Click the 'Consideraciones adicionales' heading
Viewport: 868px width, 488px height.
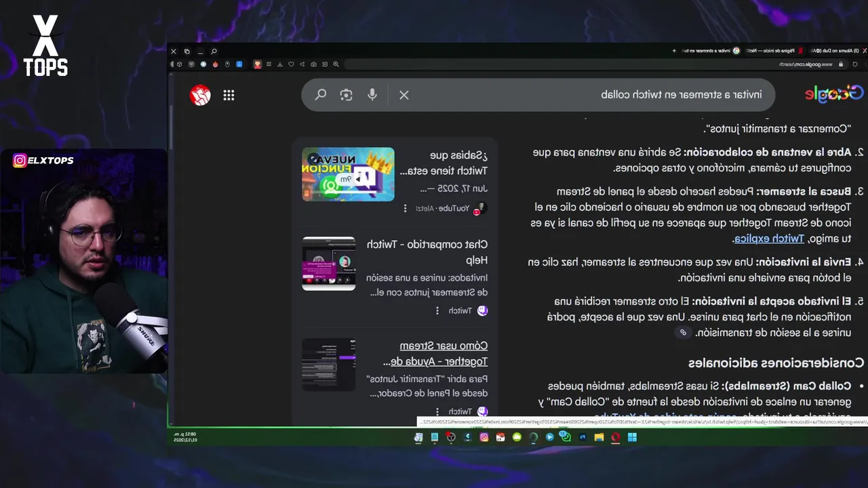point(776,363)
